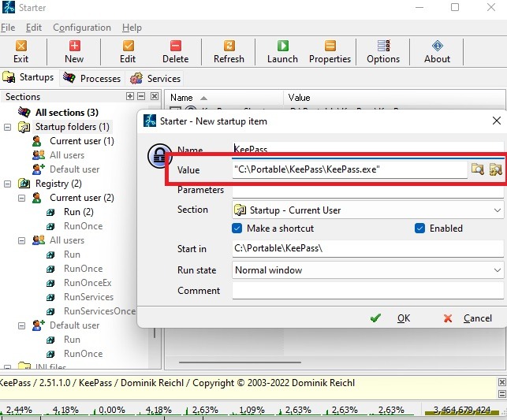Collapse the Startup folders node
Viewport: 507px width, 420px height.
7,127
